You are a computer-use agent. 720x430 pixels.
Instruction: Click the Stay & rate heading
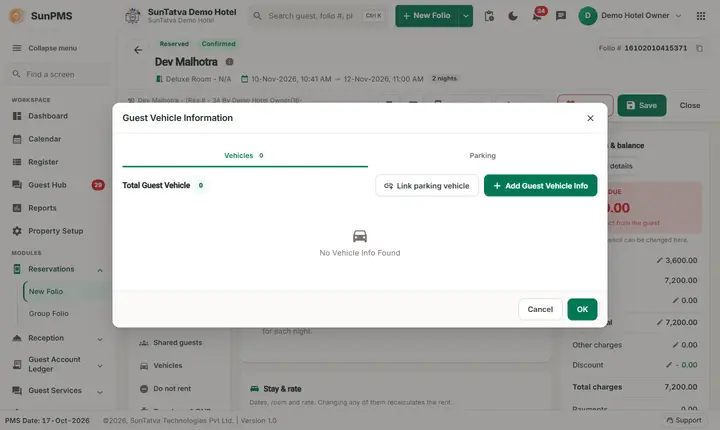tap(282, 389)
